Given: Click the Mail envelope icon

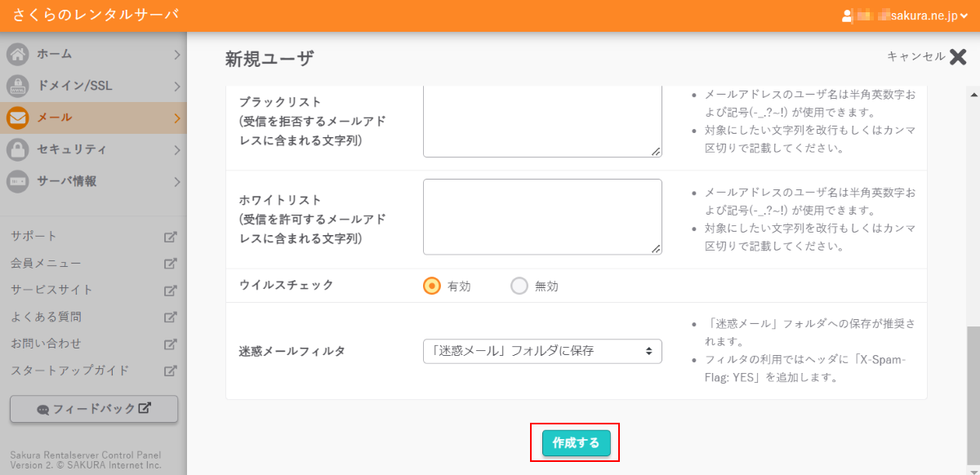Looking at the screenshot, I should tap(18, 118).
